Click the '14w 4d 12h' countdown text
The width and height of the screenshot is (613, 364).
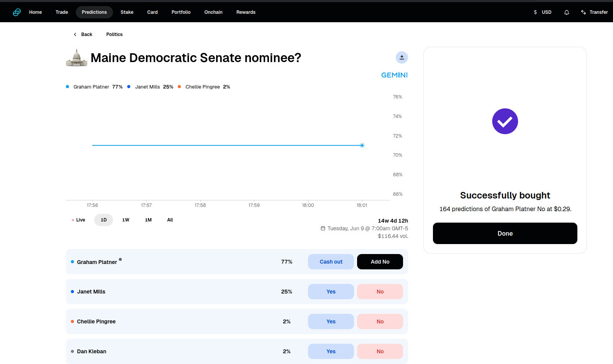[393, 221]
